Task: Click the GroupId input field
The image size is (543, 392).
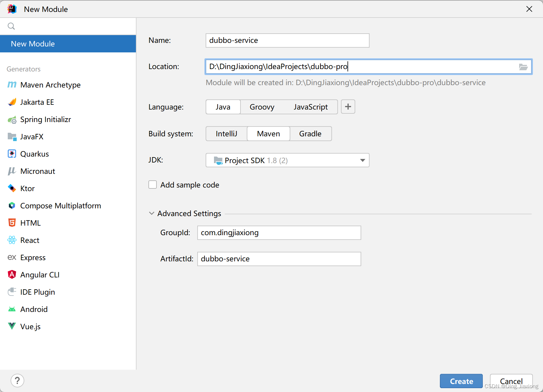Action: pos(279,233)
